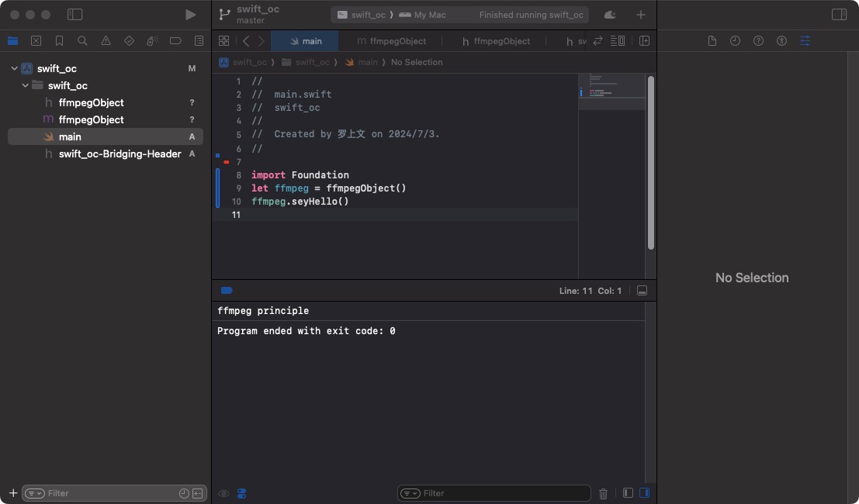Collapse the swift_oc project root
Viewport: 859px width, 504px height.
tap(14, 69)
